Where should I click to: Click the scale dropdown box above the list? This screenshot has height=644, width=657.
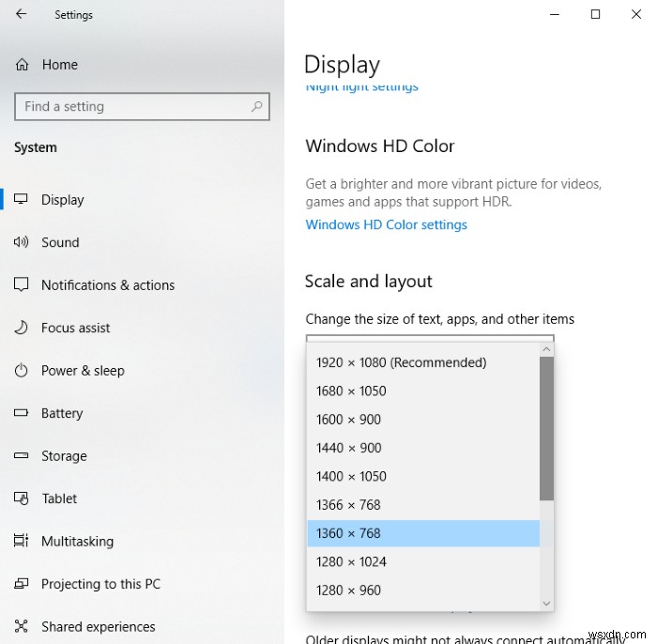point(430,338)
